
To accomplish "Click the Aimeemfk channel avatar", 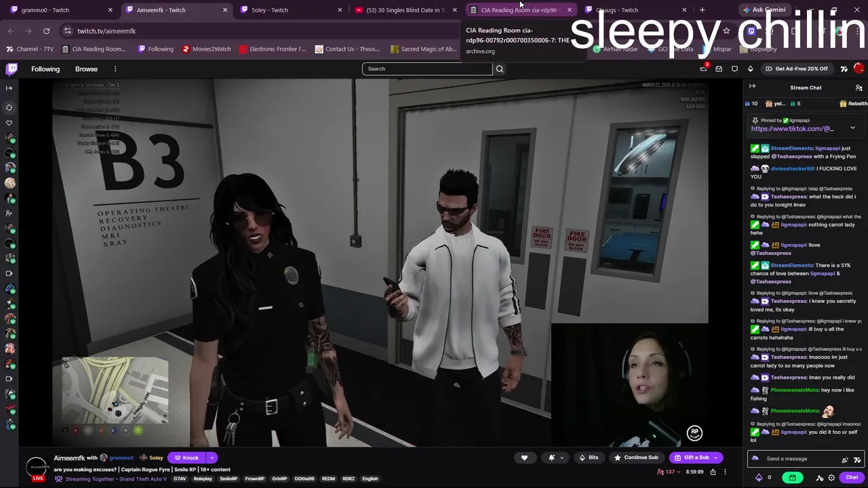I will coord(37,466).
